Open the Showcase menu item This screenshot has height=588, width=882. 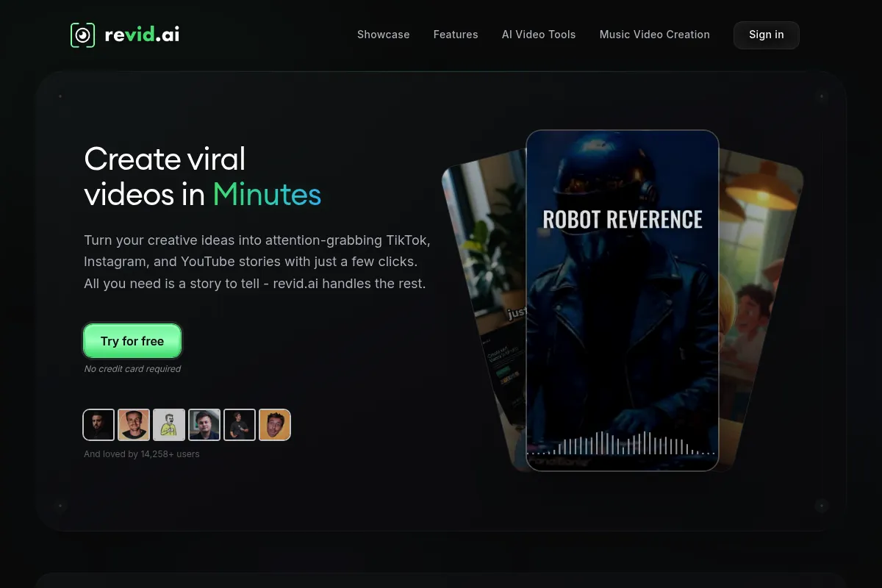point(383,35)
